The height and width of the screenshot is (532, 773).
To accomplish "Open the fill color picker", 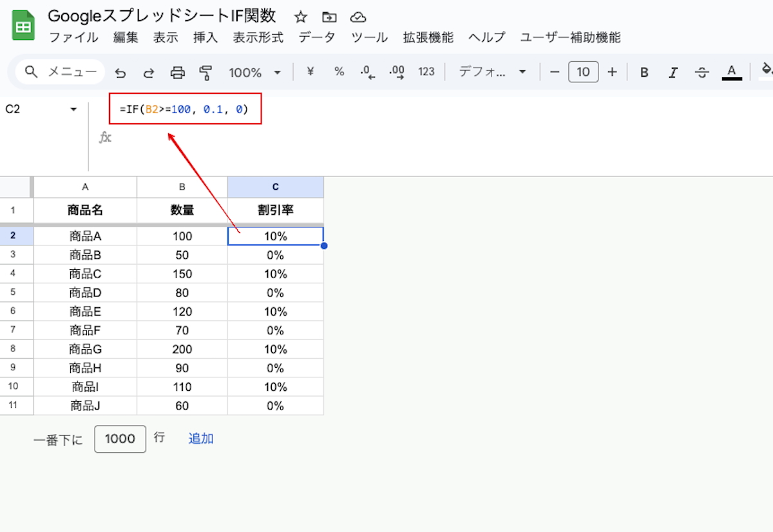I will pyautogui.click(x=767, y=71).
